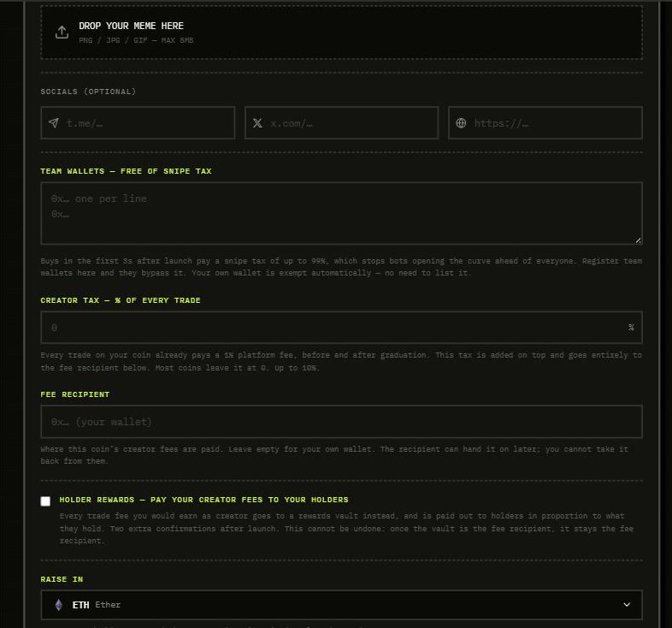Expand the Raise In chevron arrow

coord(627,605)
